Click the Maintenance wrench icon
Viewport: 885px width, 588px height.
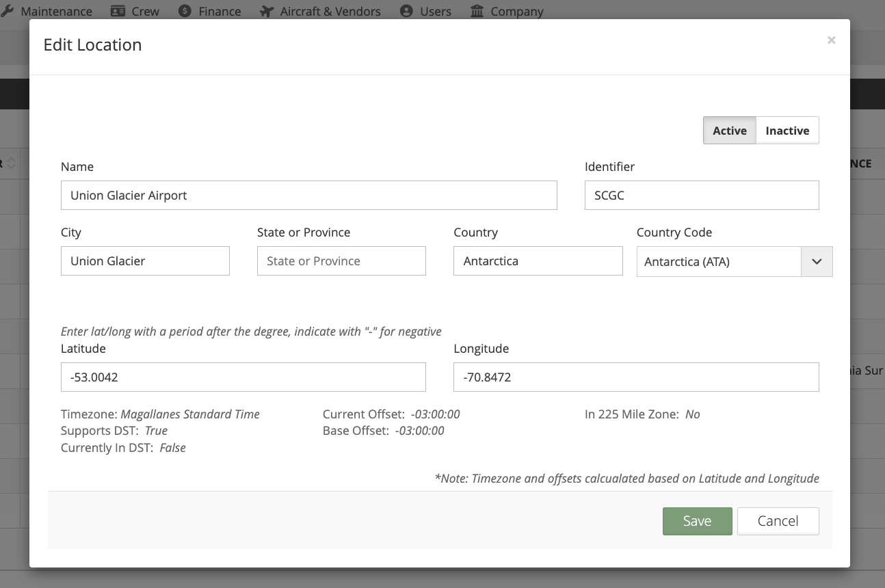point(6,11)
